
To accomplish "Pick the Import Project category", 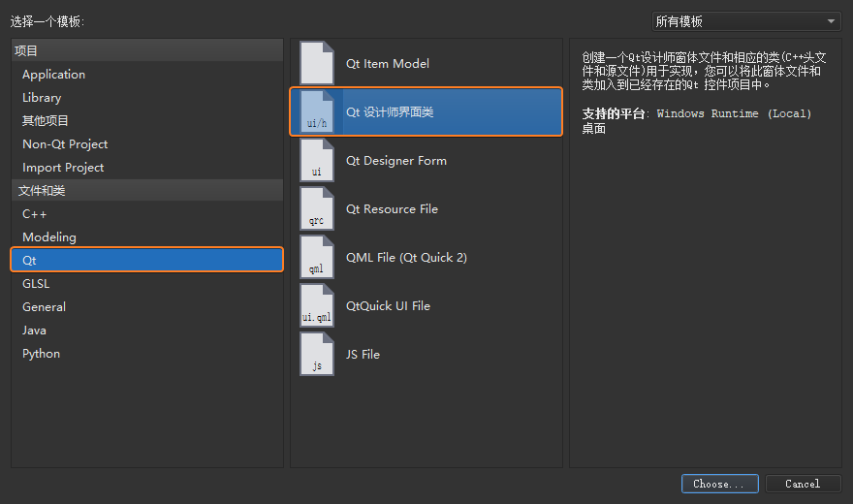I will tap(63, 168).
